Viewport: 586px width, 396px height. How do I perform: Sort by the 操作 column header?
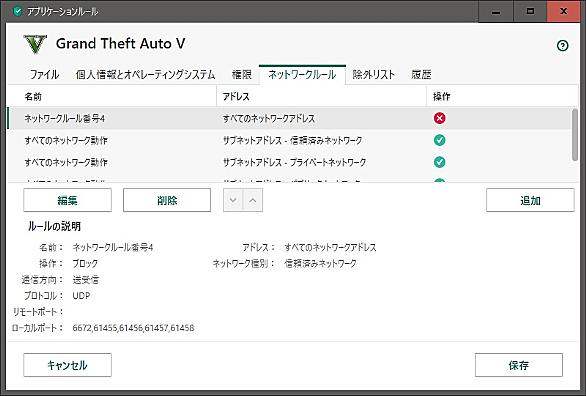[501, 96]
